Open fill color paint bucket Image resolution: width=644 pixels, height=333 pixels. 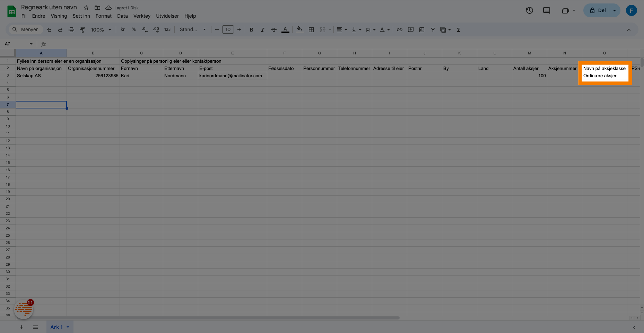[x=299, y=29]
